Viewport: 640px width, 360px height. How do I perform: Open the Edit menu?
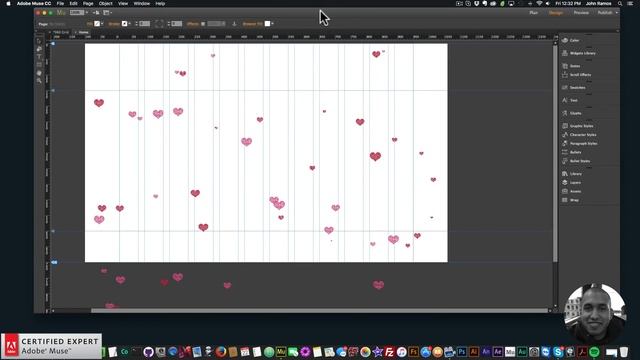(x=73, y=3)
